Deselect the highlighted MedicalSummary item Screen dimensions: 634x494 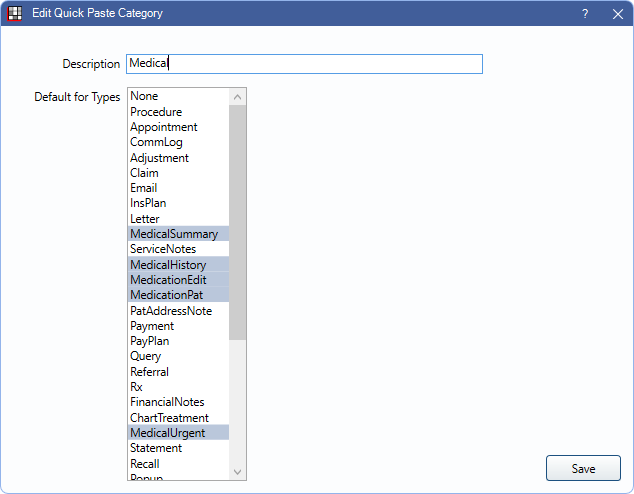pyautogui.click(x=178, y=234)
